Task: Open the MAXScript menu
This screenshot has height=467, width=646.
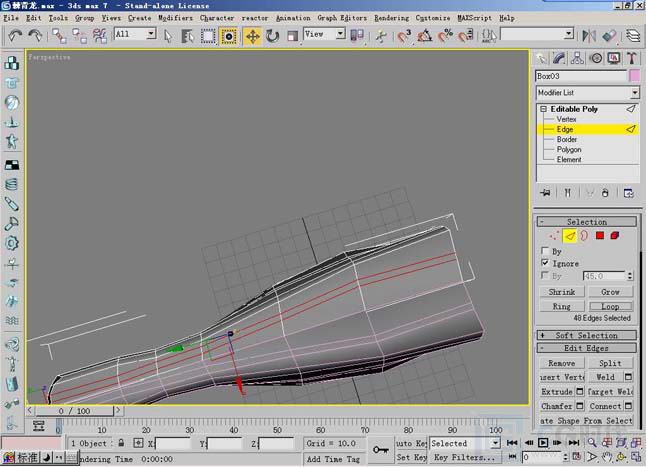Action: (474, 18)
